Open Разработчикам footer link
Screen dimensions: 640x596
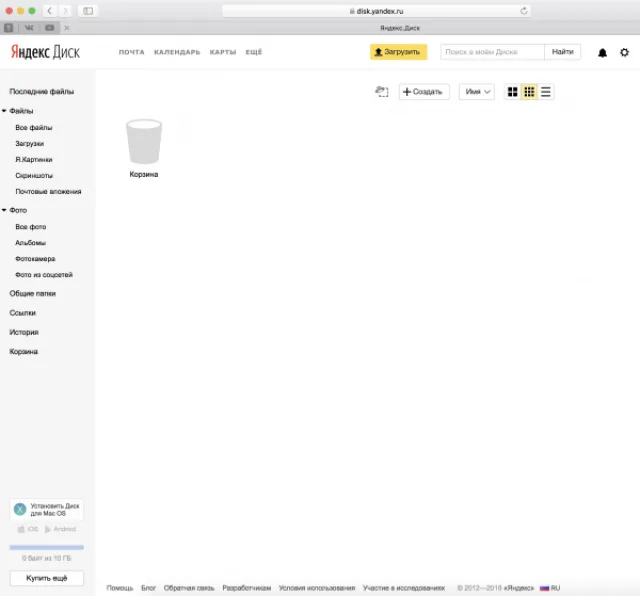(247, 588)
